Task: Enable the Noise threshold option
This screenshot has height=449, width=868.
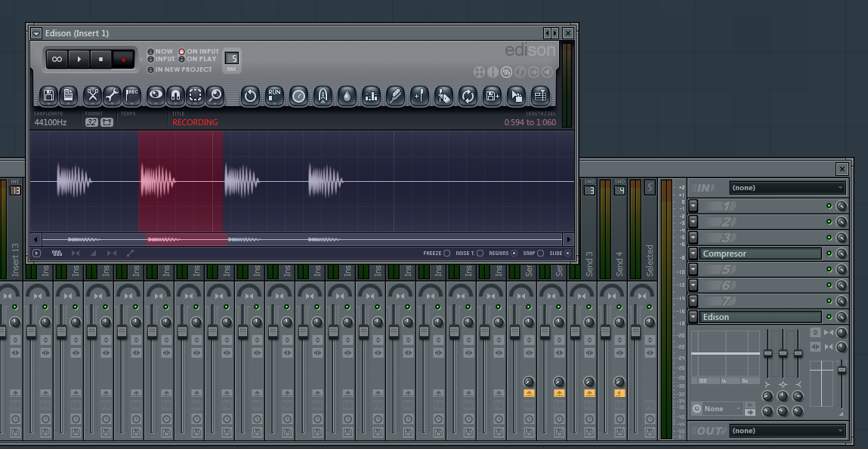Action: [480, 254]
